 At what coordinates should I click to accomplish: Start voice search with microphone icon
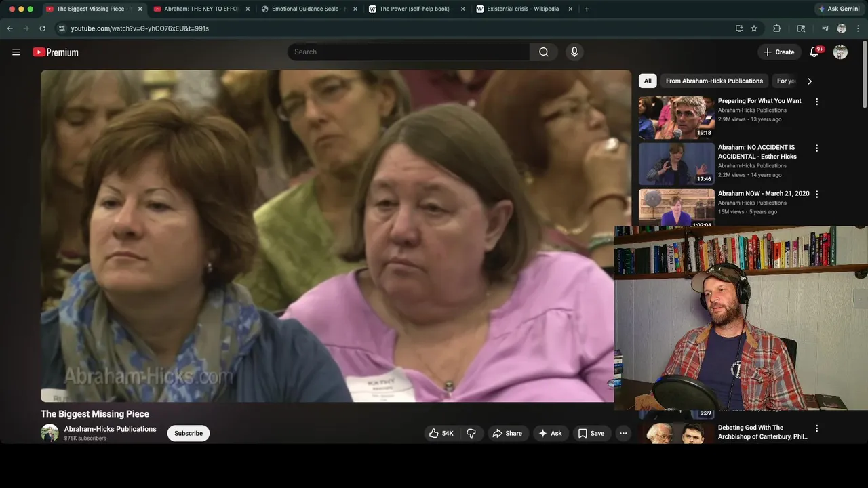[x=574, y=52]
